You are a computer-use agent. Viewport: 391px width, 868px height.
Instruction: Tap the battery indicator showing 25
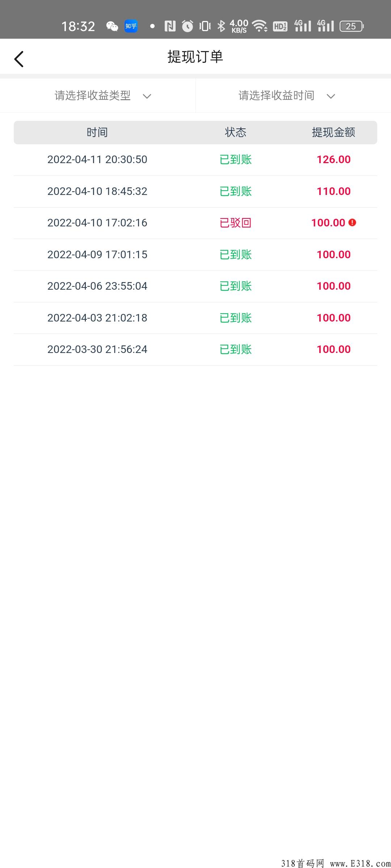coord(352,26)
